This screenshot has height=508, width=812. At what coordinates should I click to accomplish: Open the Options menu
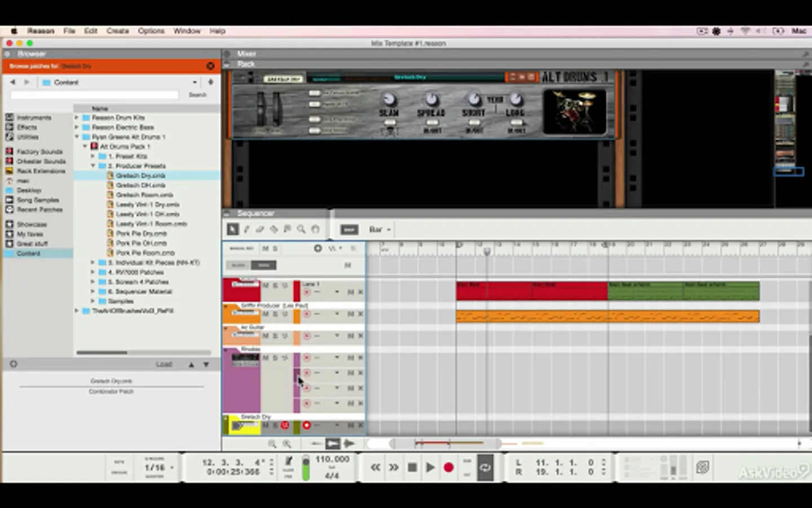[x=151, y=31]
